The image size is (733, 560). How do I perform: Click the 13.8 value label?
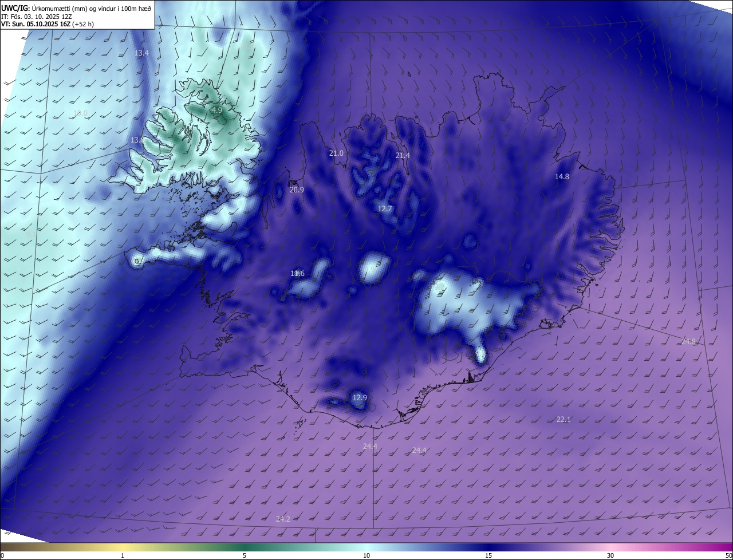[137, 140]
